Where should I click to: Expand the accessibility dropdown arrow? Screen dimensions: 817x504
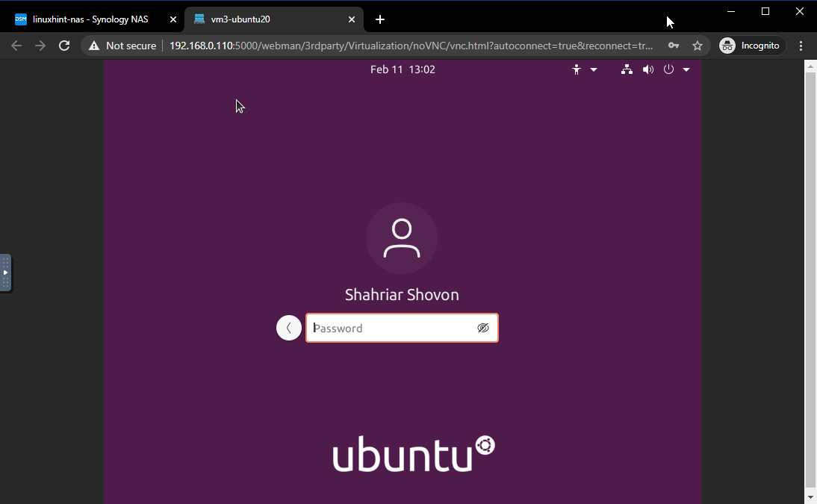(594, 70)
